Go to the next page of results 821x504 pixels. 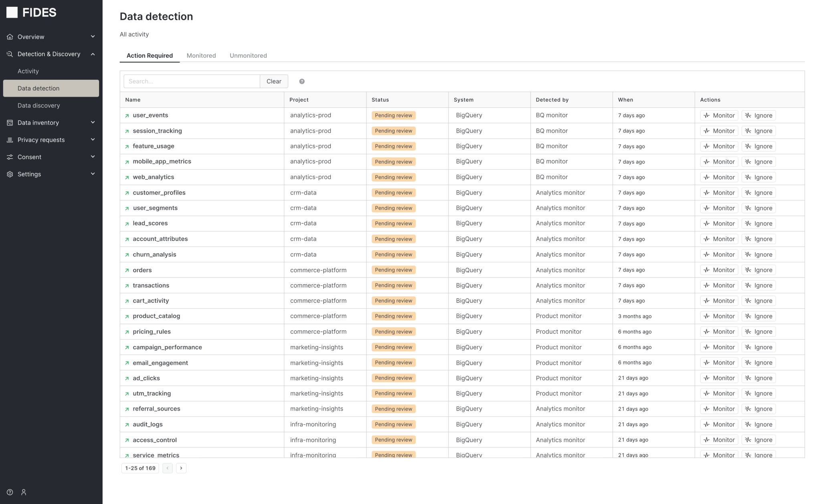[x=181, y=468]
